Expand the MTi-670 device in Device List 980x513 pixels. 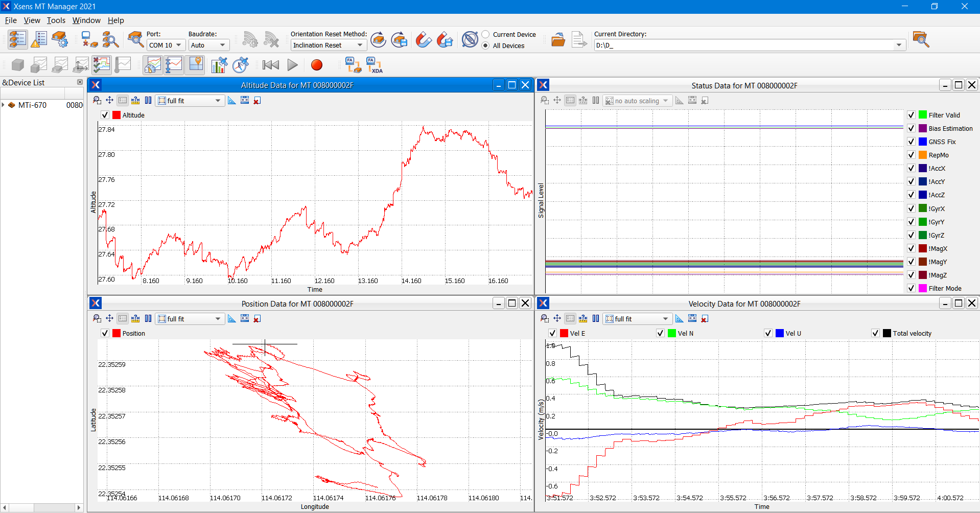pyautogui.click(x=4, y=105)
